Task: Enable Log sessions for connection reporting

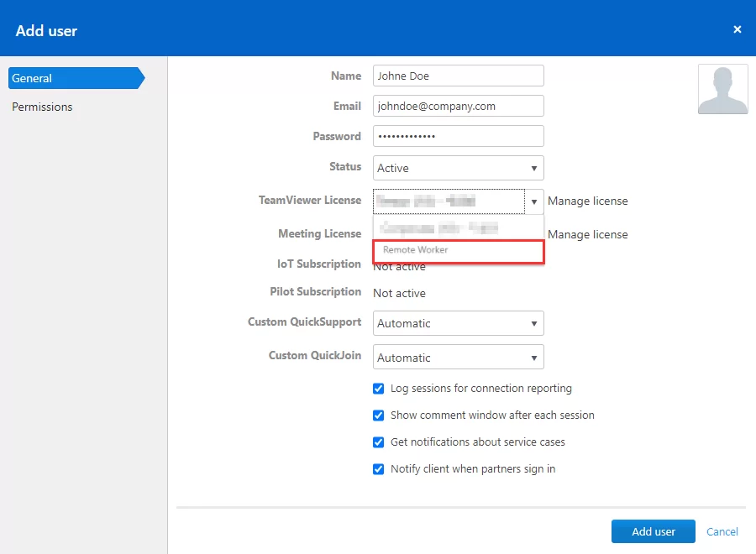Action: (x=379, y=389)
